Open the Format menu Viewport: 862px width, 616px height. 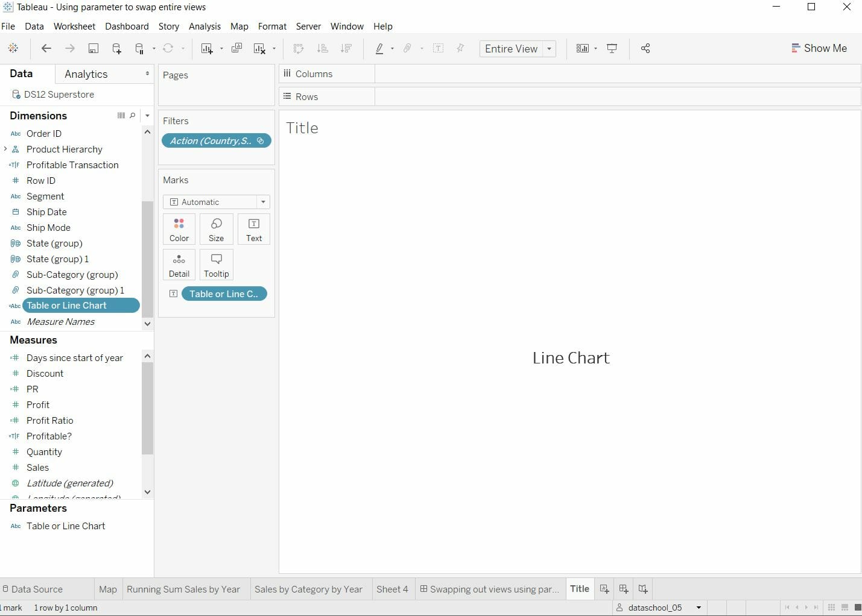[x=272, y=27]
